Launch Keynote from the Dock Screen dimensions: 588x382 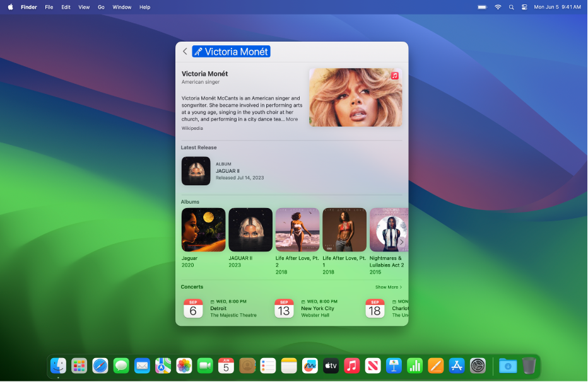click(x=394, y=366)
